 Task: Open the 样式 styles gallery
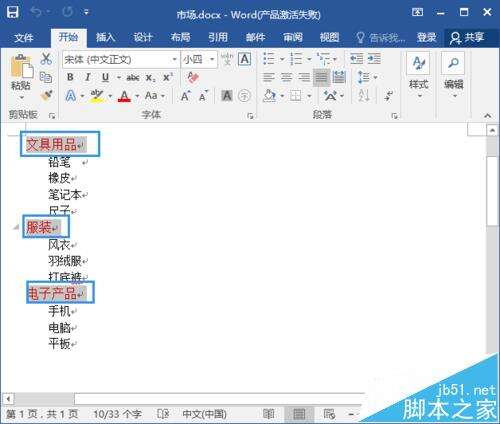[419, 75]
